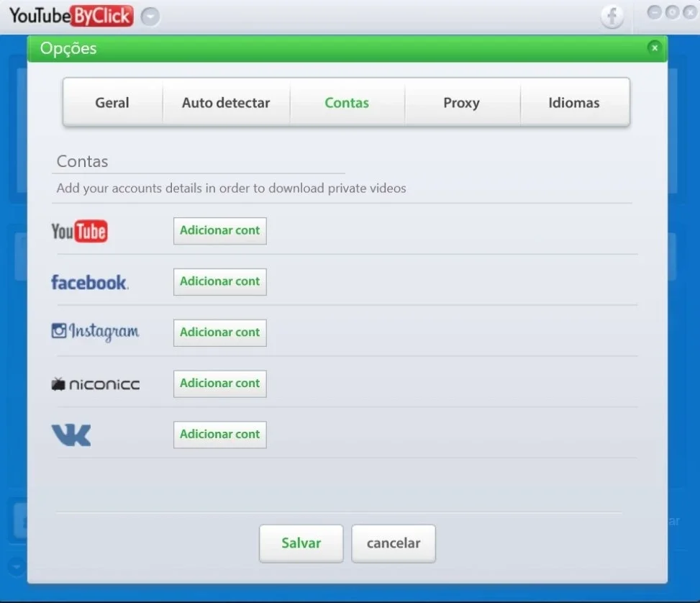Click the Contas section heading
Viewport: 700px width, 603px height.
(83, 161)
